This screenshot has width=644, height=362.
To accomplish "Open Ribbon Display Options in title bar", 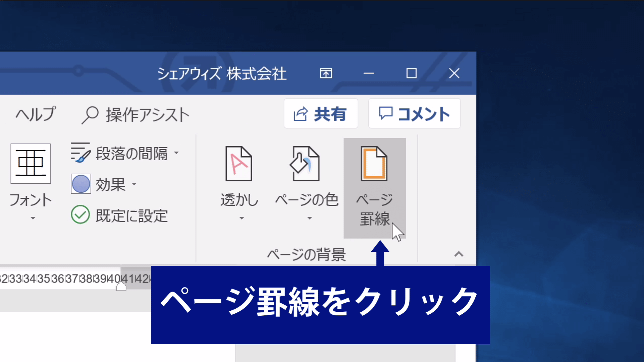I will [x=326, y=73].
